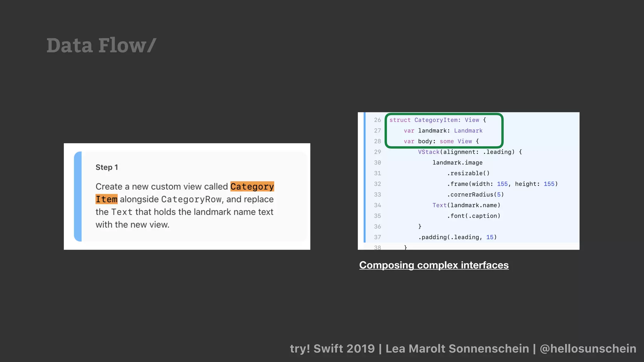Click the instruction line 'with the new view.'
The image size is (644, 362).
point(132,225)
